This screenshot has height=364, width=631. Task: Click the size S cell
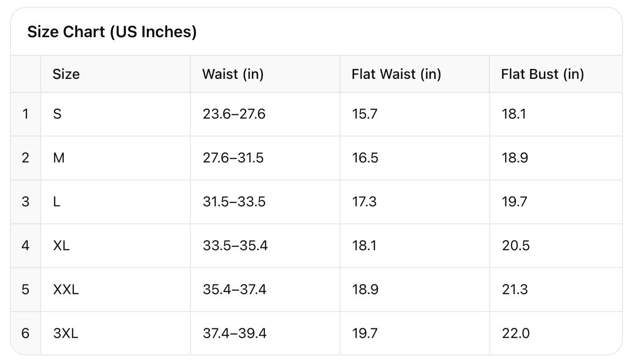click(57, 114)
